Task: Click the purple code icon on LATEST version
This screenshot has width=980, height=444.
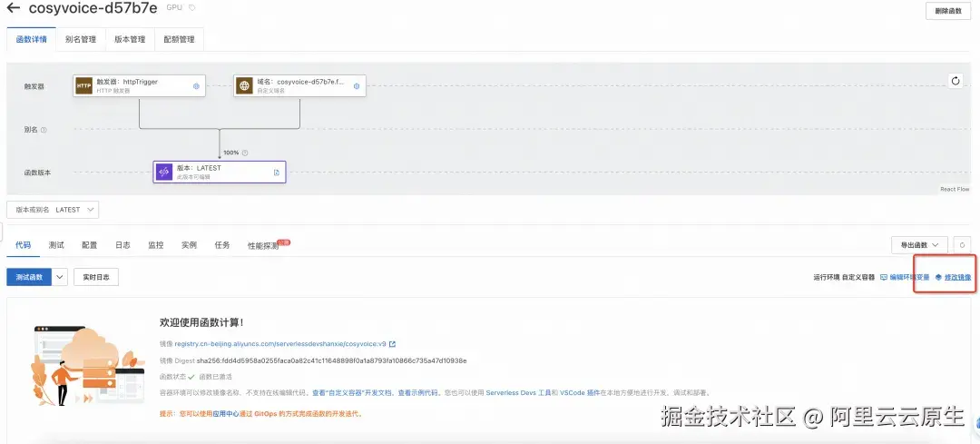Action: point(163,172)
